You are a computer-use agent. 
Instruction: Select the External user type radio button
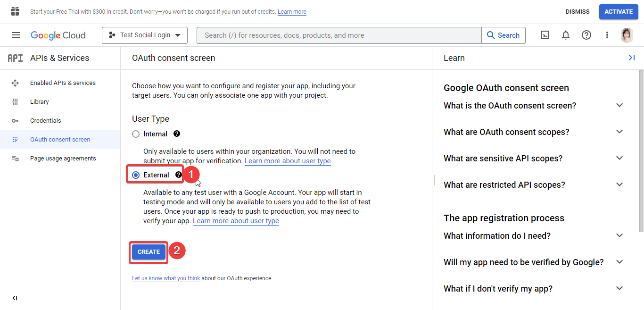coord(136,175)
